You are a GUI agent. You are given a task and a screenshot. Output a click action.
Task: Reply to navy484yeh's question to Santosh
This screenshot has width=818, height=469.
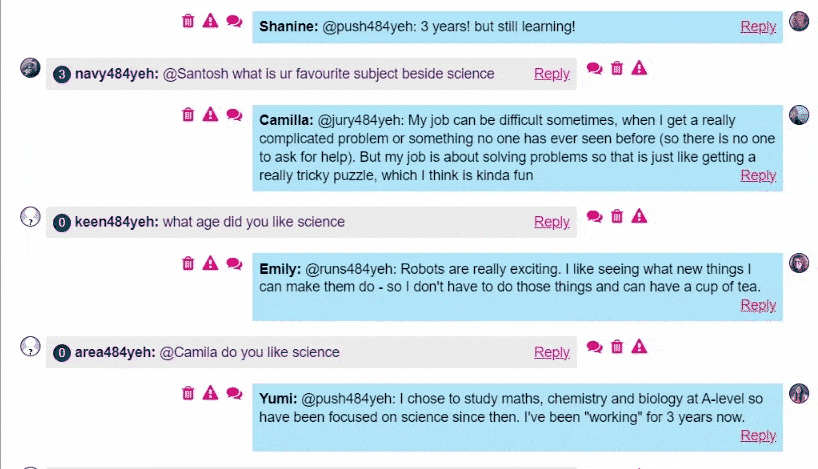tap(551, 74)
